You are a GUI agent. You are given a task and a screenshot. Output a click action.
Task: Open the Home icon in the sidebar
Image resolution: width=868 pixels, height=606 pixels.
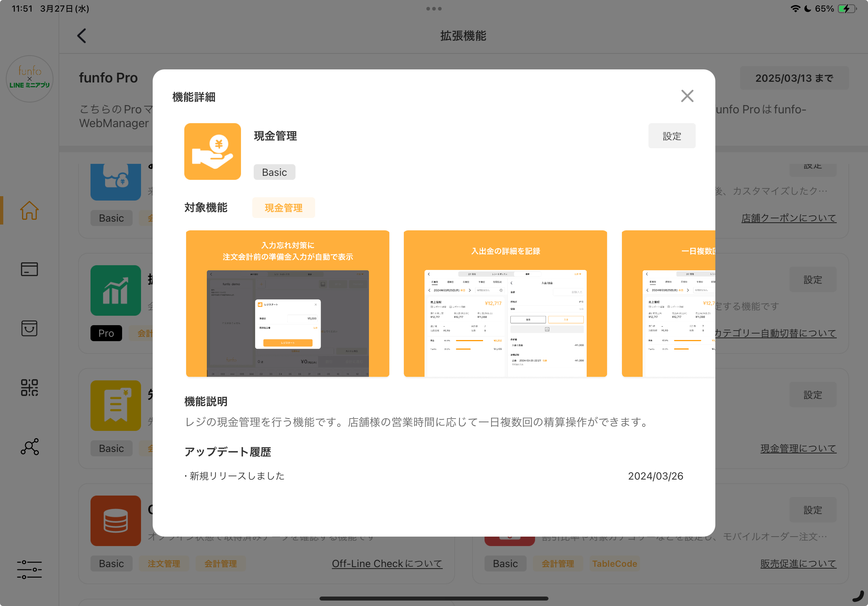tap(29, 210)
